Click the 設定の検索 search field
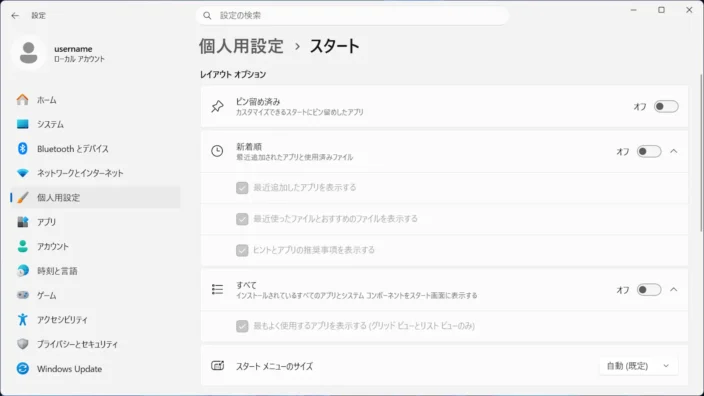The image size is (704, 396). pos(352,16)
